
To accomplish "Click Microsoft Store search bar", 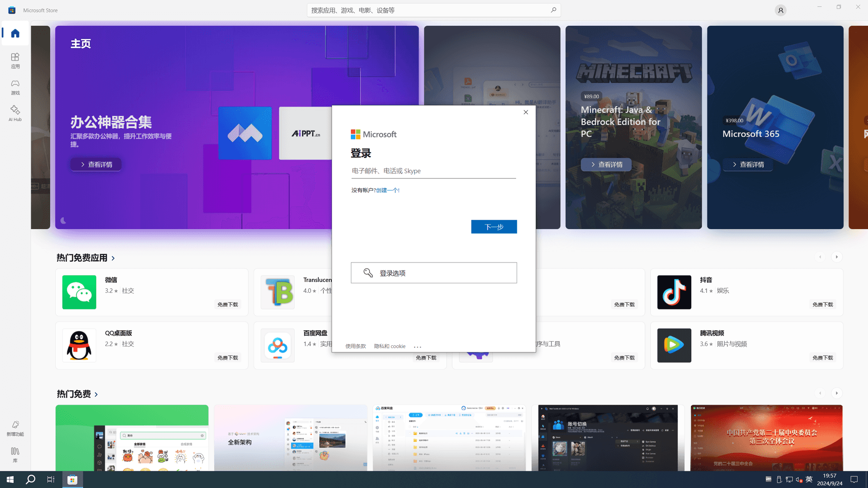I will tap(434, 10).
